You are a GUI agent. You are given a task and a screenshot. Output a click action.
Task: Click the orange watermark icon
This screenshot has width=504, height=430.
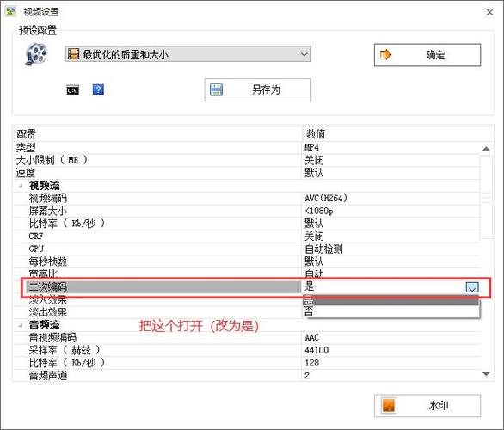coord(388,406)
